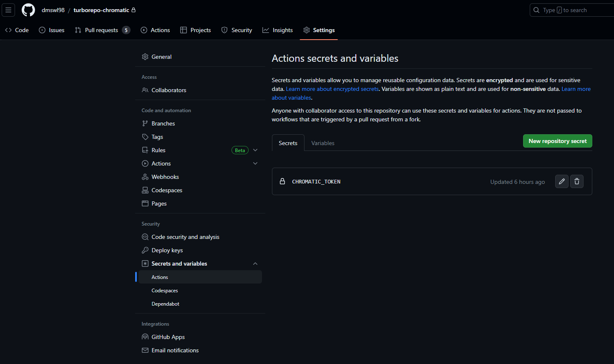Open the hamburger navigation menu
This screenshot has width=614, height=364.
(x=8, y=10)
